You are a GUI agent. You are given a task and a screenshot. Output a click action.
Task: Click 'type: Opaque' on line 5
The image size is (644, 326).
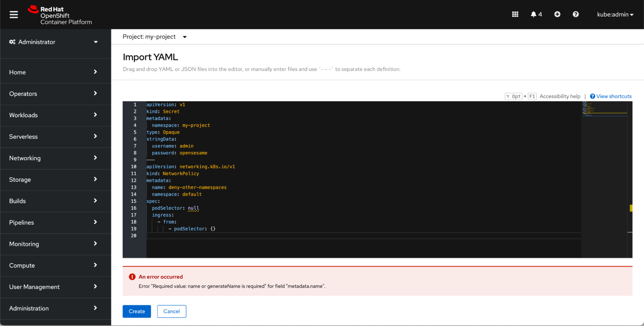click(163, 132)
